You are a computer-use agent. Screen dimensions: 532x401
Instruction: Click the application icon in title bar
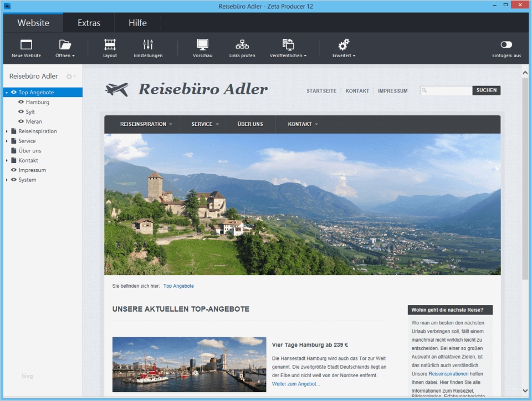pyautogui.click(x=7, y=6)
